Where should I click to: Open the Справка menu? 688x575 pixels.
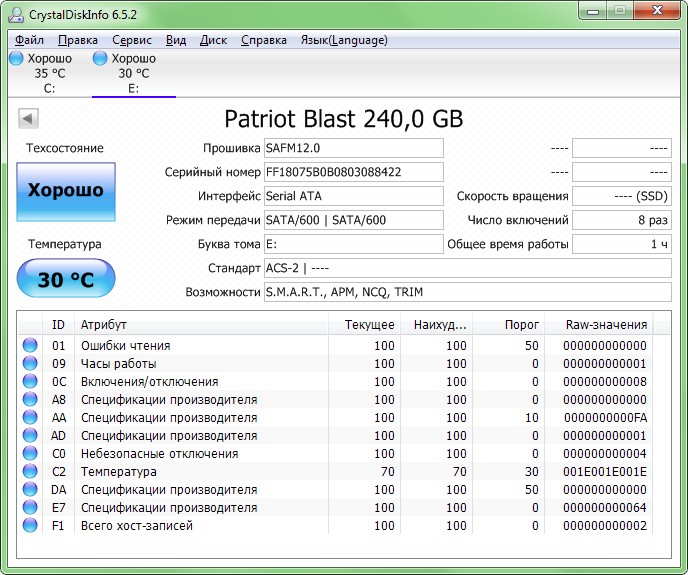tap(264, 40)
